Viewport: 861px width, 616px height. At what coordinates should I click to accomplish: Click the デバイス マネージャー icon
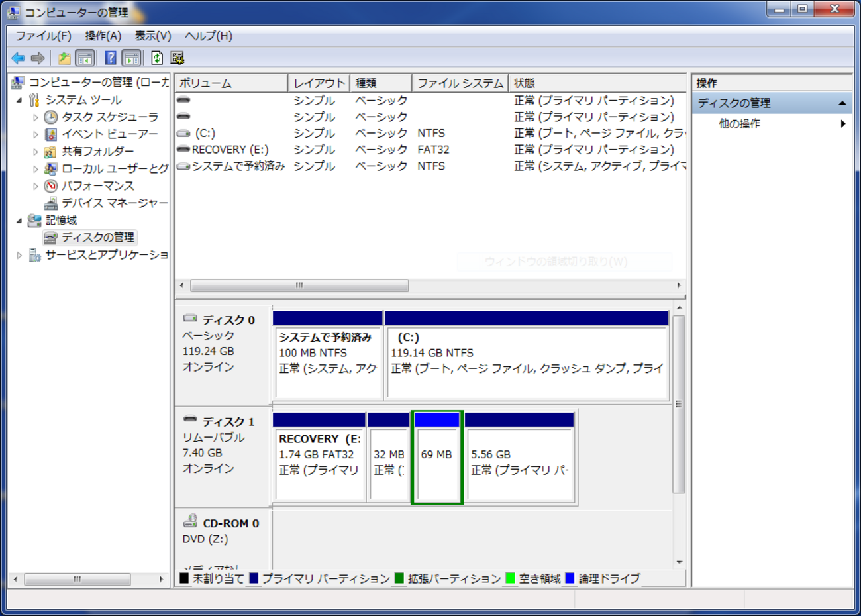pos(51,203)
